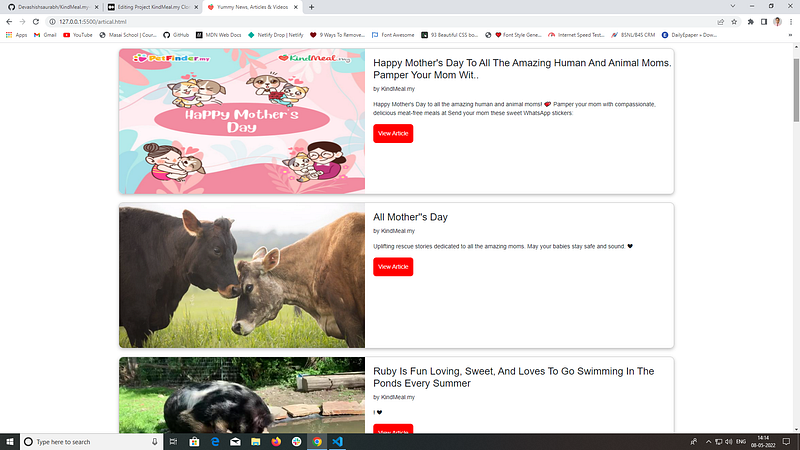Open taskbar clock showing 14:14
Viewport: 800px width, 450px height.
(763, 442)
